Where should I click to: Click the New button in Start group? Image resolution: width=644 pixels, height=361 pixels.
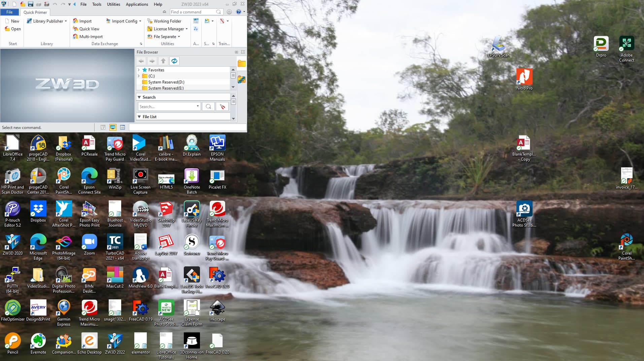point(12,21)
